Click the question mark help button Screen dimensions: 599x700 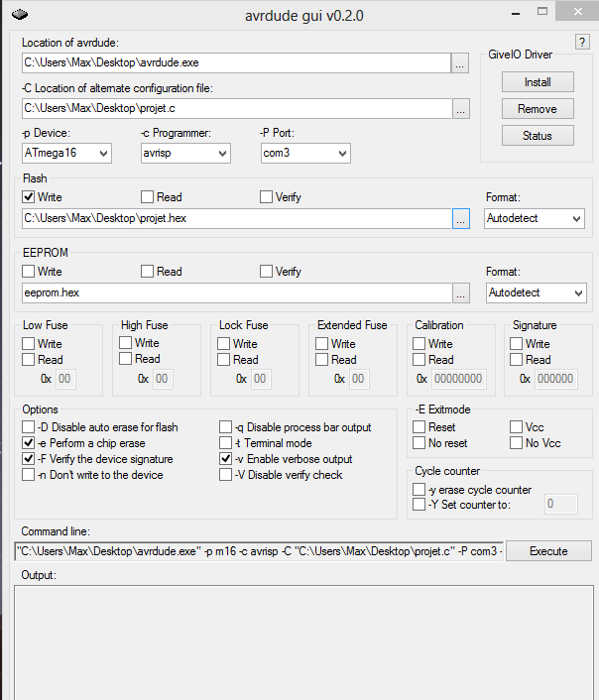click(582, 42)
